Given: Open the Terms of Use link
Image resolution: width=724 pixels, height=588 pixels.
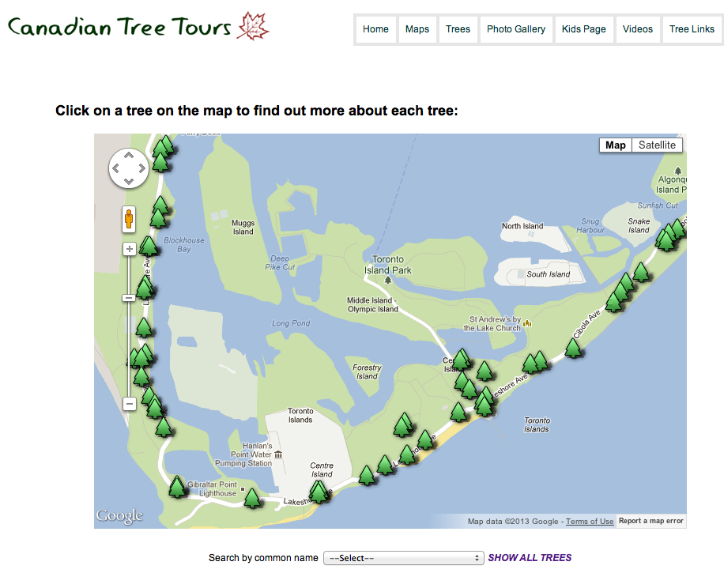Looking at the screenshot, I should coord(590,521).
